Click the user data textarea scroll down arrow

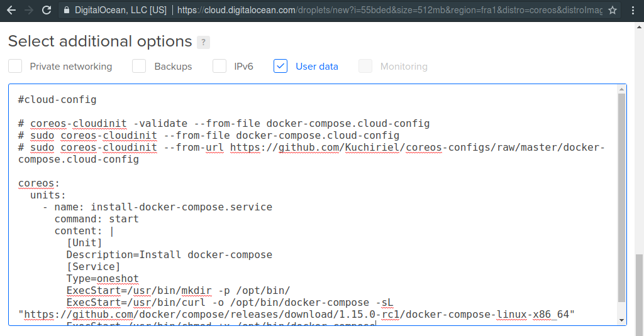point(621,320)
